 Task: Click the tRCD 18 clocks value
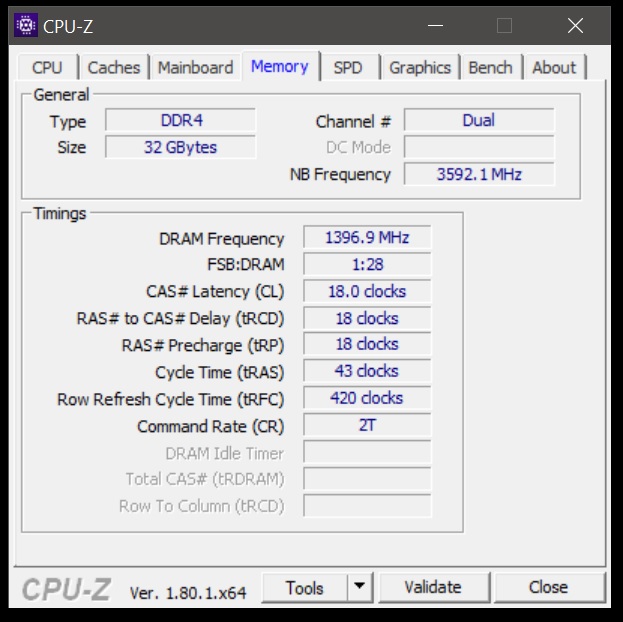coord(367,318)
